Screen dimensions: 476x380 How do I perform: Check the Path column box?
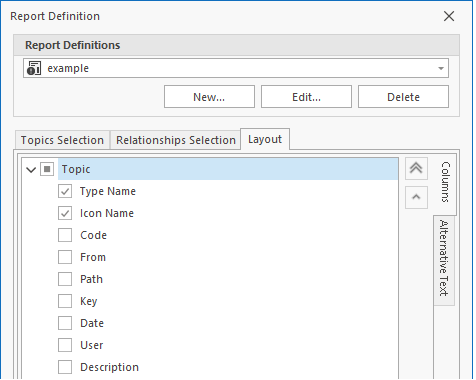(65, 280)
